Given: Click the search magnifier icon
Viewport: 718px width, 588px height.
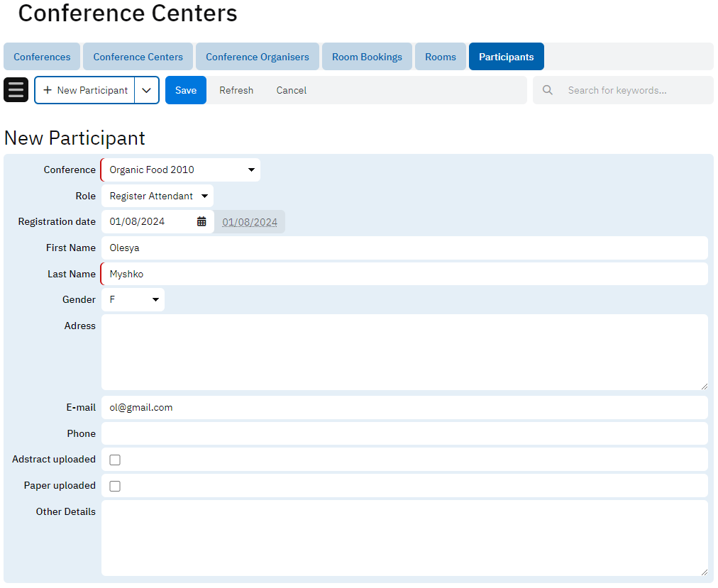Looking at the screenshot, I should (x=548, y=90).
